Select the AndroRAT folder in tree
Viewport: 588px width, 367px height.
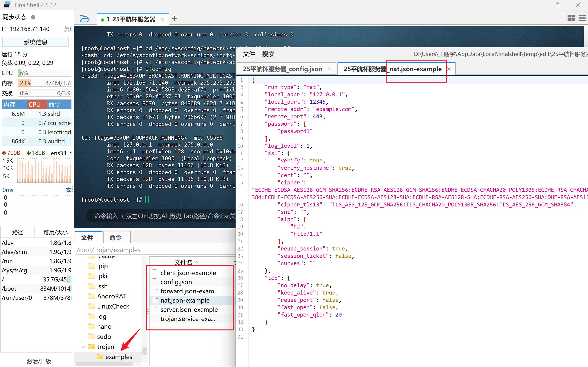pos(112,296)
